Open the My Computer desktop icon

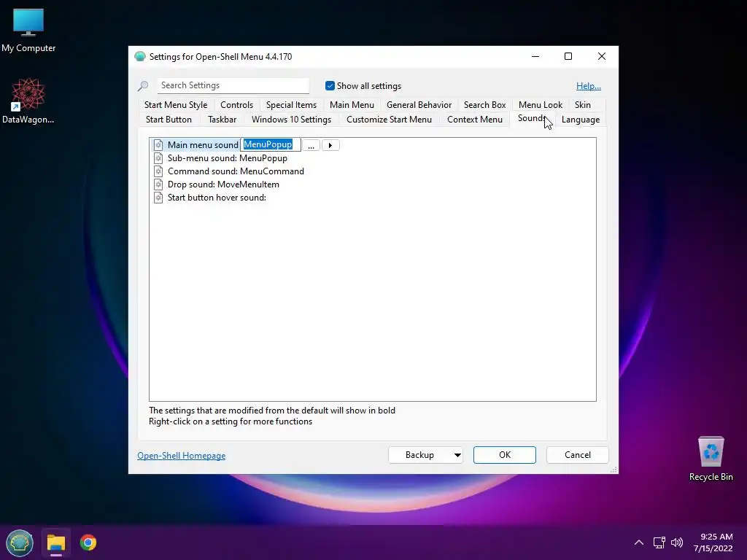tap(28, 31)
